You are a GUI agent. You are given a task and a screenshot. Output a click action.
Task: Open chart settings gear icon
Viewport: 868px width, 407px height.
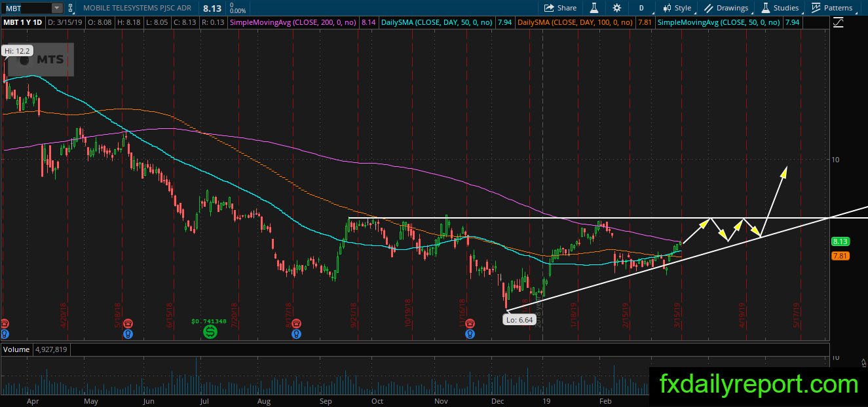[616, 8]
